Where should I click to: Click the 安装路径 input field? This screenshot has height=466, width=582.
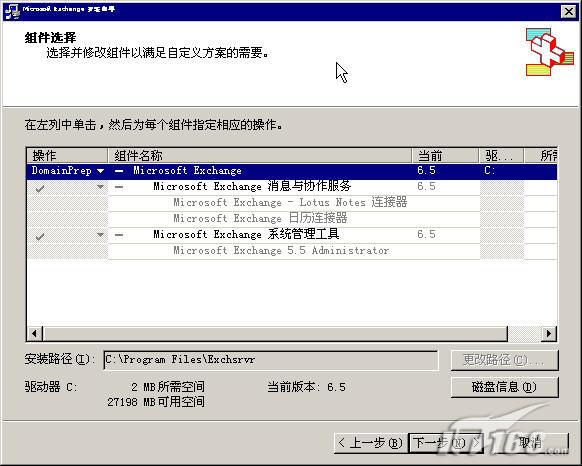click(271, 360)
